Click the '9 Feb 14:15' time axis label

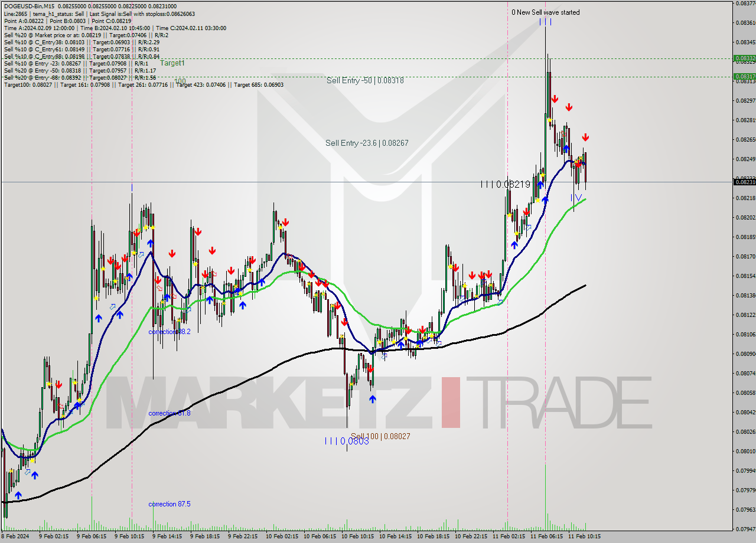[x=167, y=537]
